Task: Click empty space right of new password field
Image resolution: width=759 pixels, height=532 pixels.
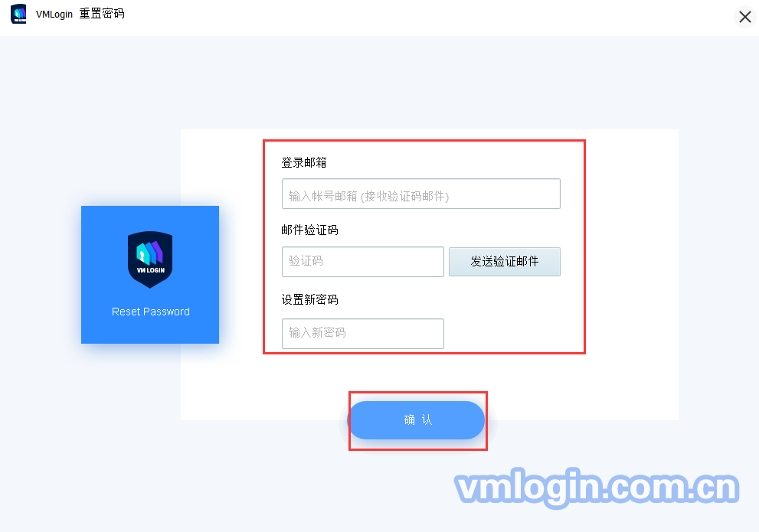Action: coord(513,333)
